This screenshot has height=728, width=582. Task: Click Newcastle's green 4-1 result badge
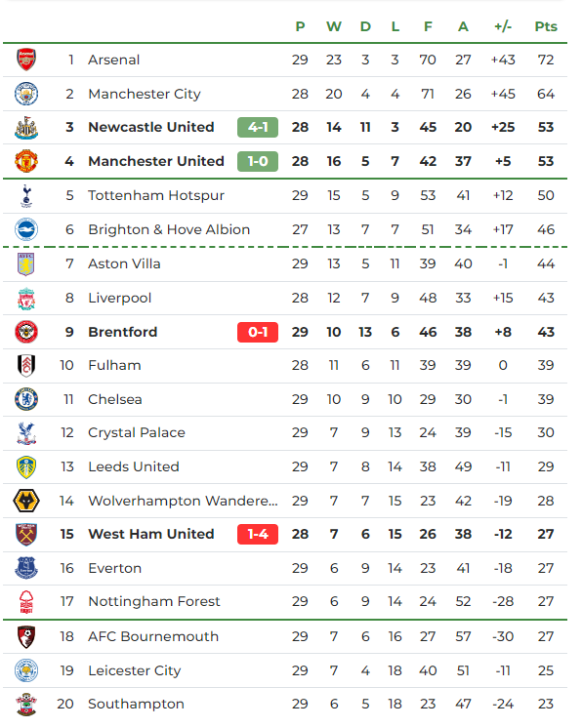258,127
